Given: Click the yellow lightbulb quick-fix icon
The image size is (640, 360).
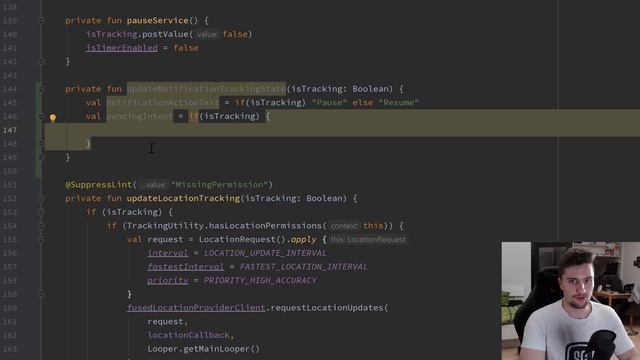Looking at the screenshot, I should click(x=53, y=118).
